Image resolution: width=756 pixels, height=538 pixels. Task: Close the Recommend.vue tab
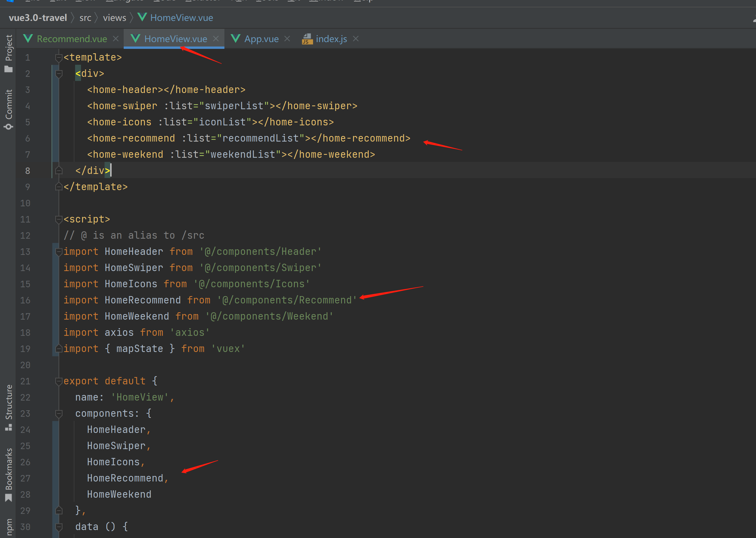(x=116, y=39)
